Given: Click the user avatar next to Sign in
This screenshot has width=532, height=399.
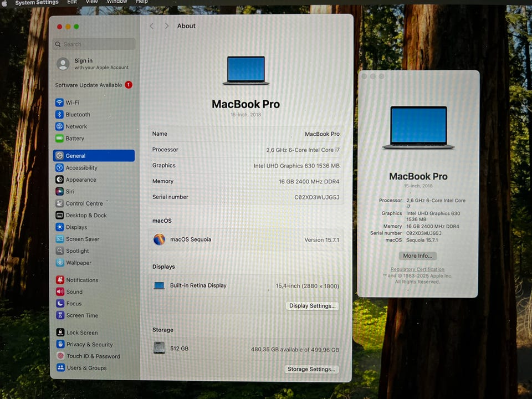Looking at the screenshot, I should [x=63, y=64].
